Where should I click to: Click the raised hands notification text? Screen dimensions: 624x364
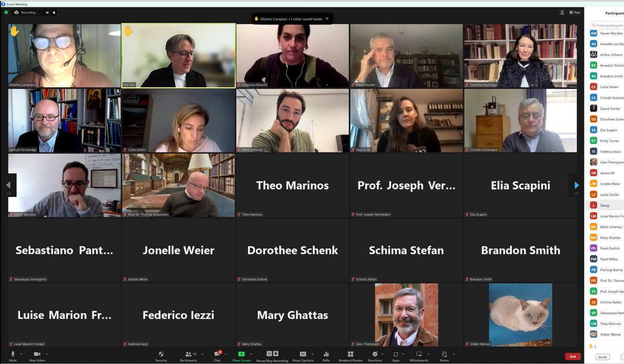tap(291, 19)
